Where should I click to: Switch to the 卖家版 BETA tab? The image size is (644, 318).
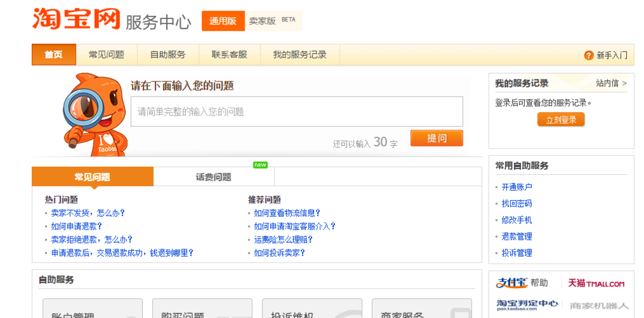pos(273,21)
